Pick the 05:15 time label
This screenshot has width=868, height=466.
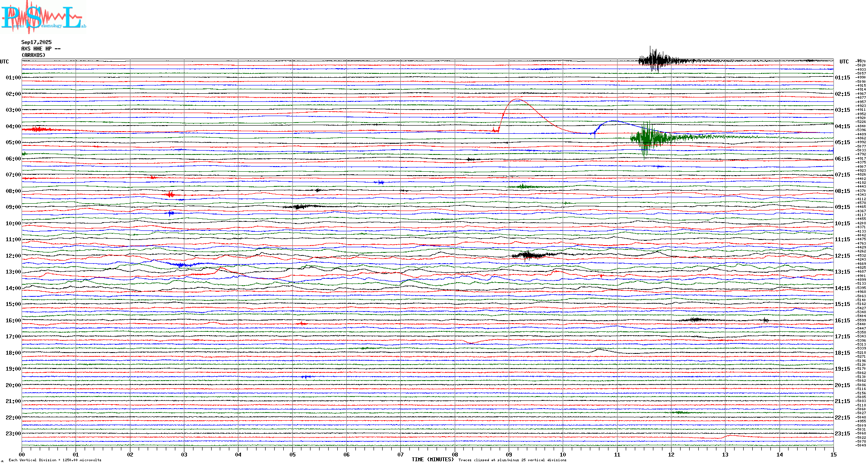click(843, 142)
